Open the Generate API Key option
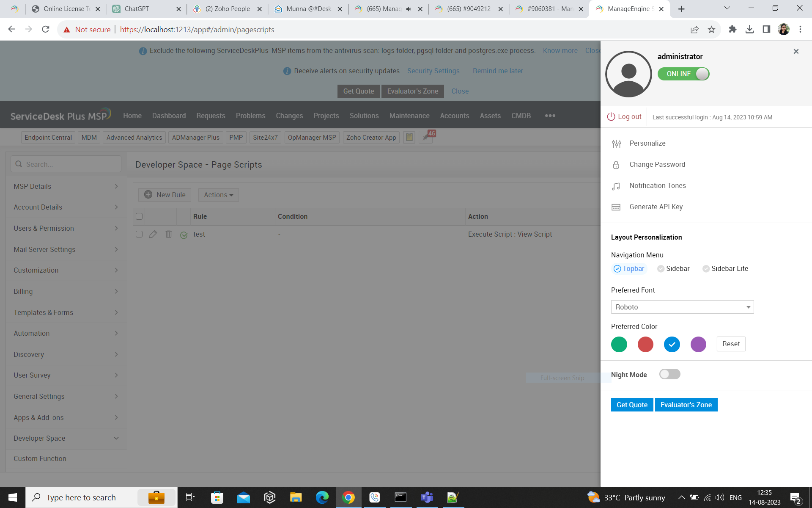 point(656,207)
